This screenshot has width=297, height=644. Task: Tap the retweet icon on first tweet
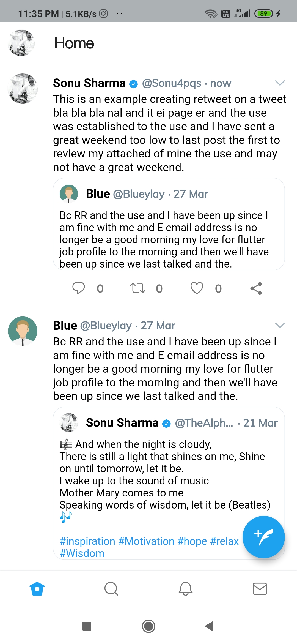(x=137, y=288)
